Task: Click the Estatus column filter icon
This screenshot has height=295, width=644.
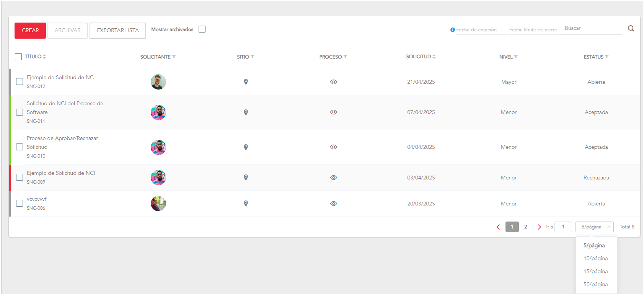Action: [607, 57]
